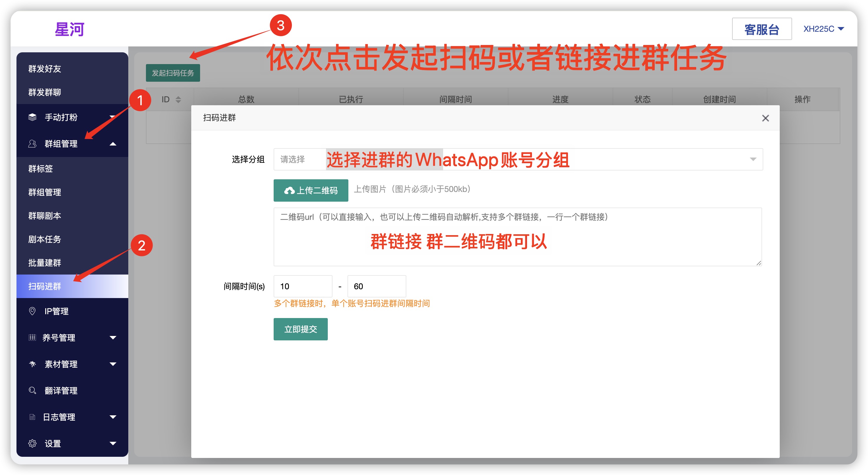Click the 上传二维码 upload button
The image size is (868, 475).
[x=311, y=190]
